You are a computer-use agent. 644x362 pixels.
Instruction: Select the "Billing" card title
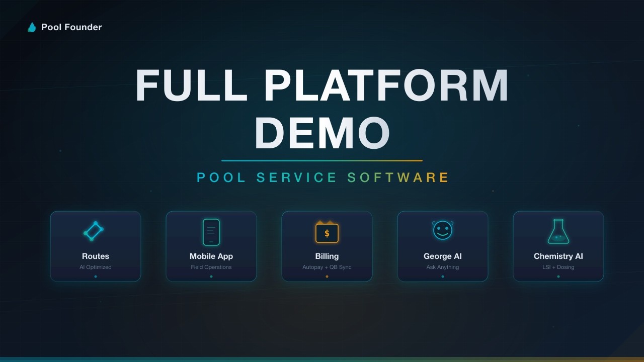coord(327,256)
